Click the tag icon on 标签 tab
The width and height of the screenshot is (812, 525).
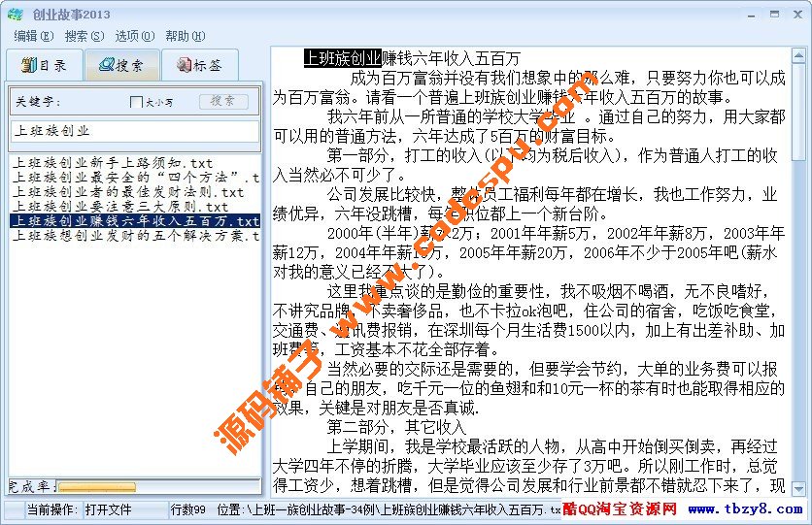pos(184,65)
